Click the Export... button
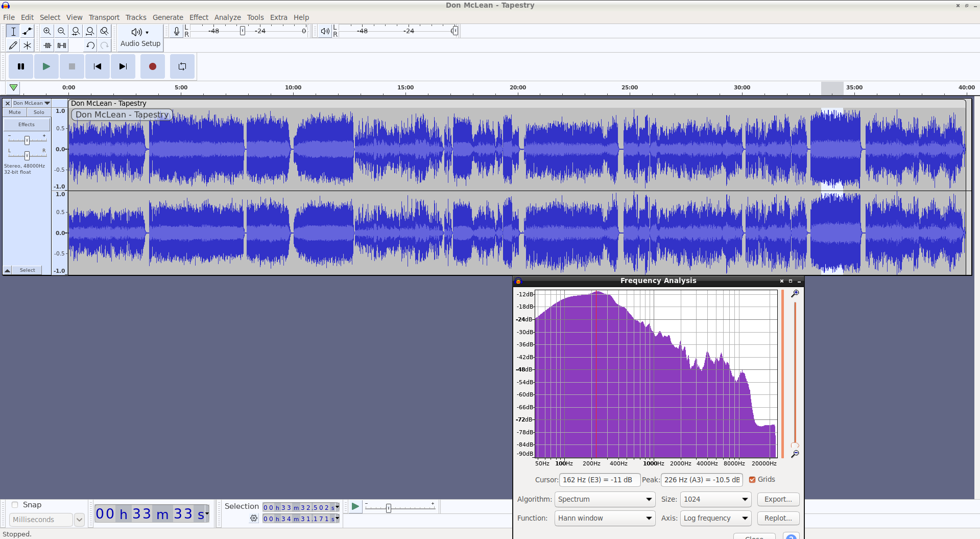The width and height of the screenshot is (980, 539). coord(778,499)
